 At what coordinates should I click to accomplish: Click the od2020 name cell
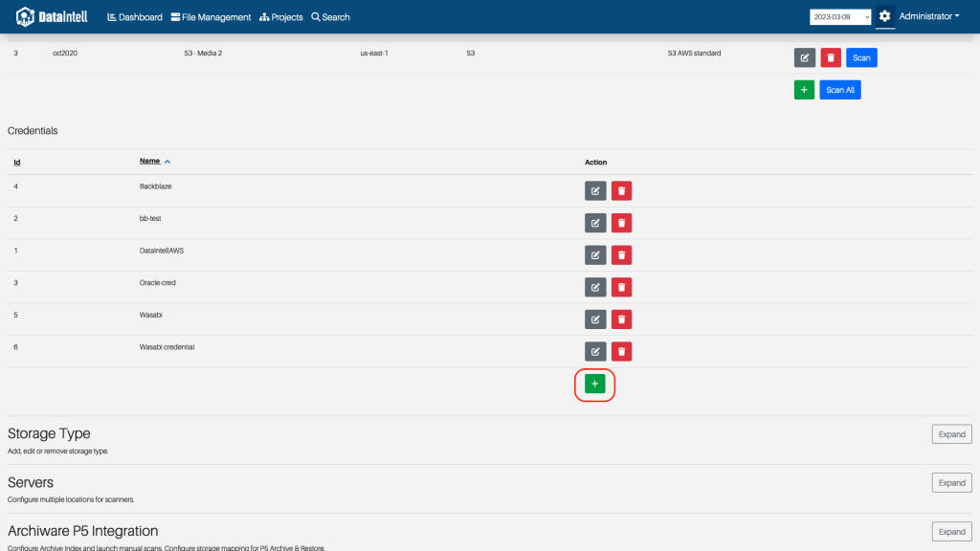click(65, 54)
